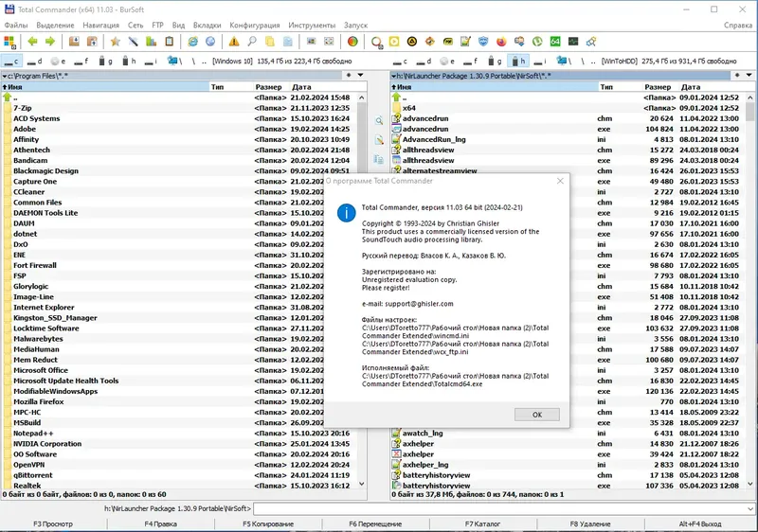This screenshot has height=532, width=758.
Task: Open the Файлы menu
Action: tap(16, 26)
